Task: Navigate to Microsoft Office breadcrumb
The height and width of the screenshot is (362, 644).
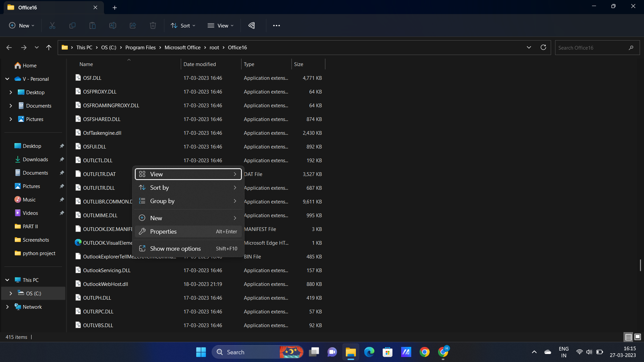Action: [182, 48]
